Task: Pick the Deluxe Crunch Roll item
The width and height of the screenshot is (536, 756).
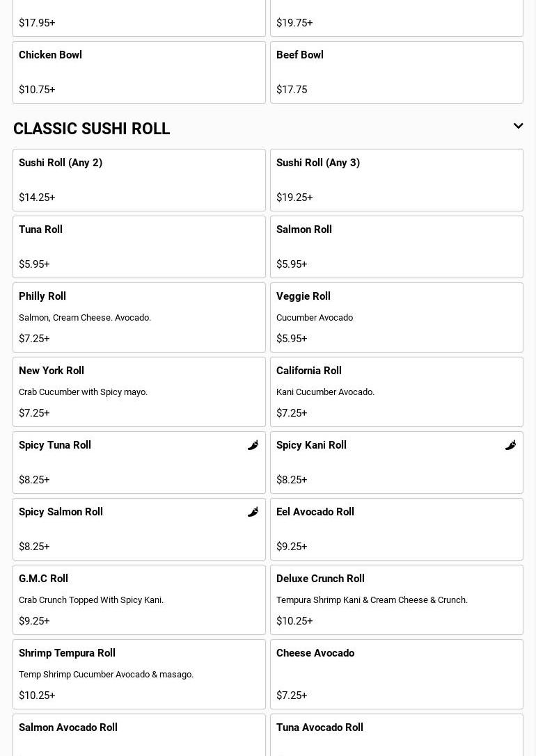Action: (x=397, y=600)
